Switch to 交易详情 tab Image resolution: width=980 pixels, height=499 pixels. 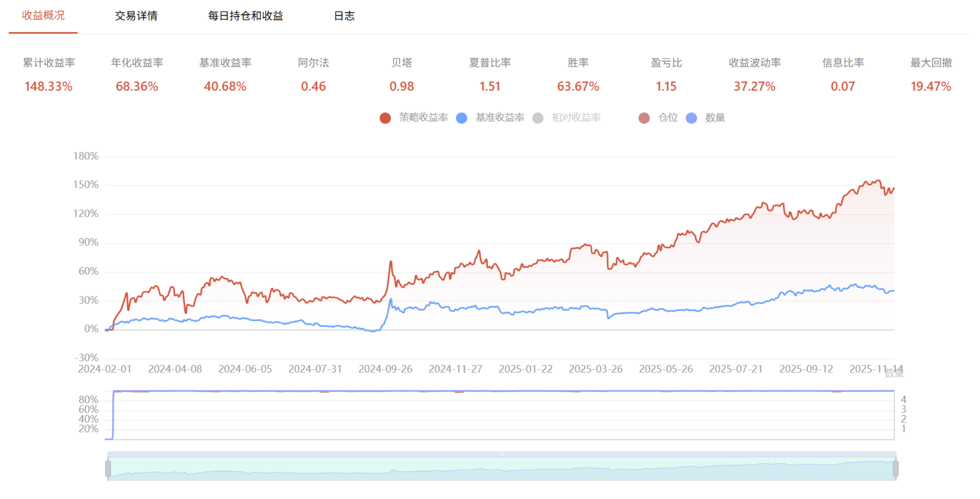[x=136, y=16]
